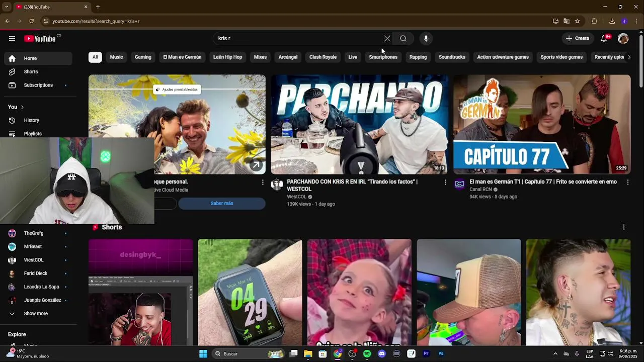Open History in the sidebar
Screen dimensions: 644x362
38,121
